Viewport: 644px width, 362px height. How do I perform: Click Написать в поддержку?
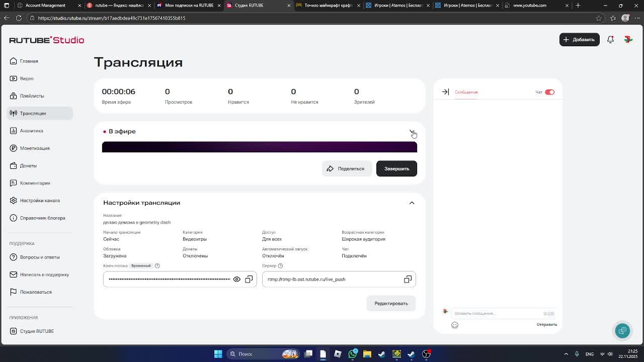[40, 275]
